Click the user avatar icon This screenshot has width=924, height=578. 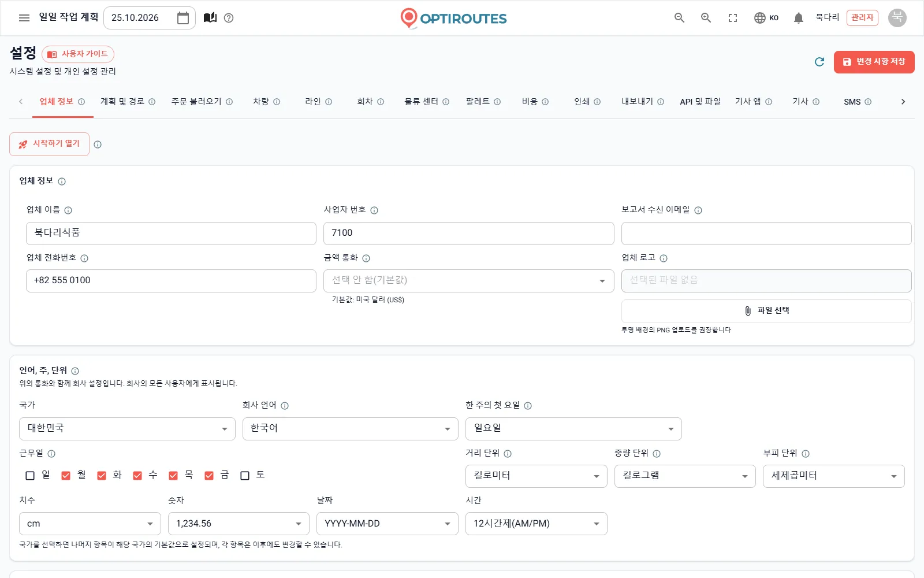click(x=897, y=18)
